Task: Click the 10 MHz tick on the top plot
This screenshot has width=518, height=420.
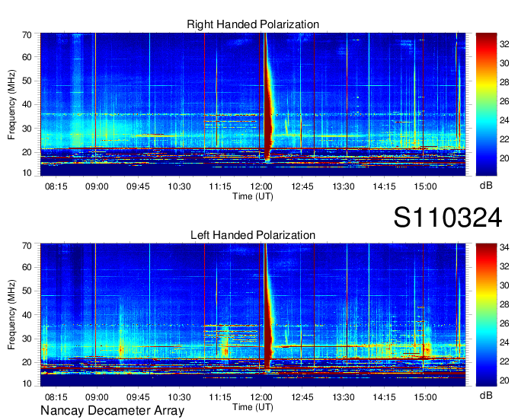Action: pos(27,173)
